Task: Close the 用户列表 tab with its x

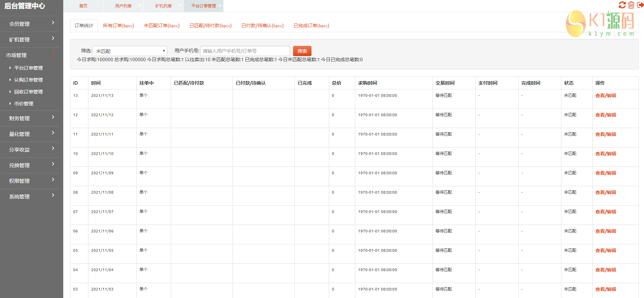Action: coord(139,5)
